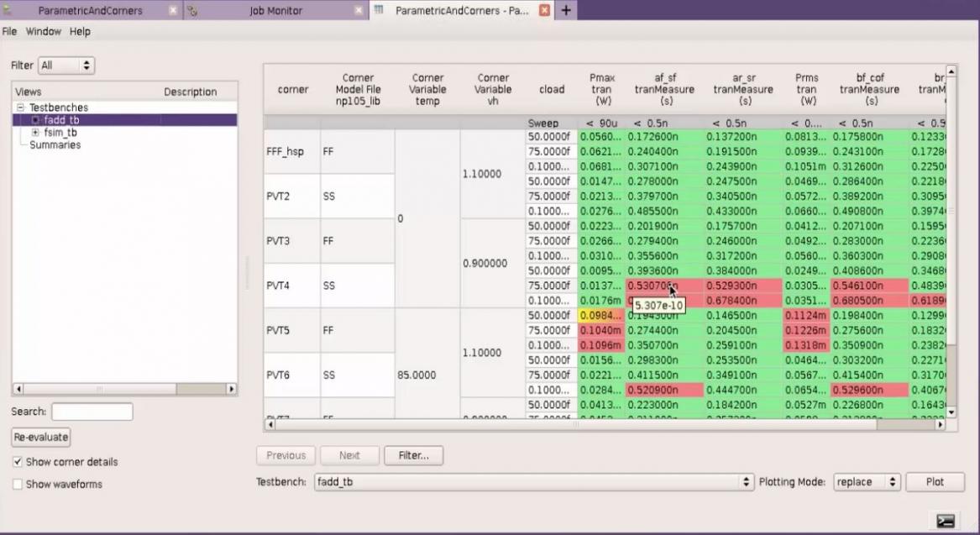Click the Plot button
Screen dimensions: 980x535
935,482
